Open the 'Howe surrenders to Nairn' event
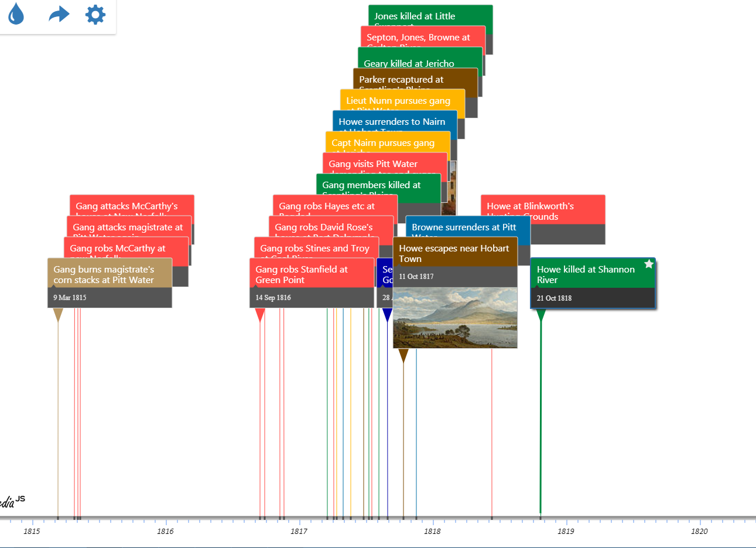This screenshot has height=548, width=756. [x=394, y=122]
